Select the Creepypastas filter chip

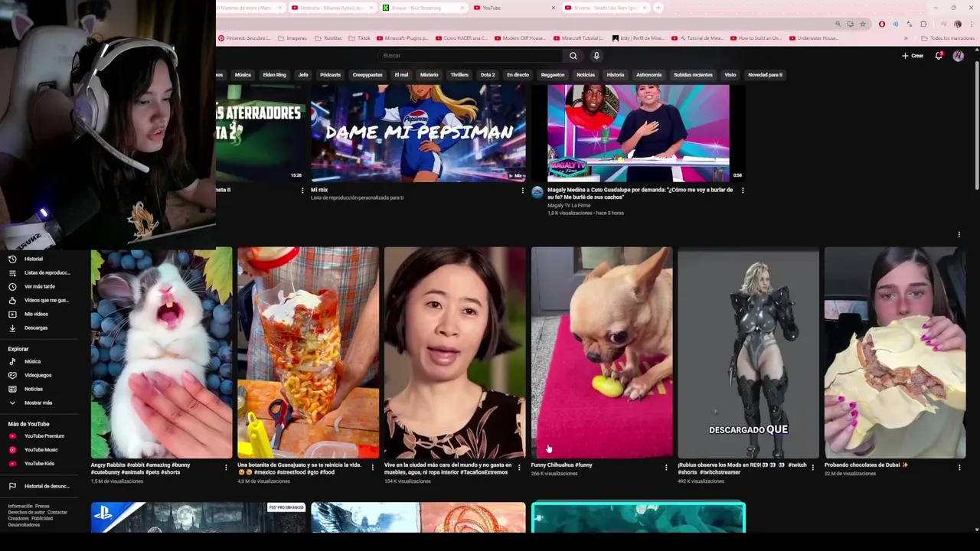point(367,75)
